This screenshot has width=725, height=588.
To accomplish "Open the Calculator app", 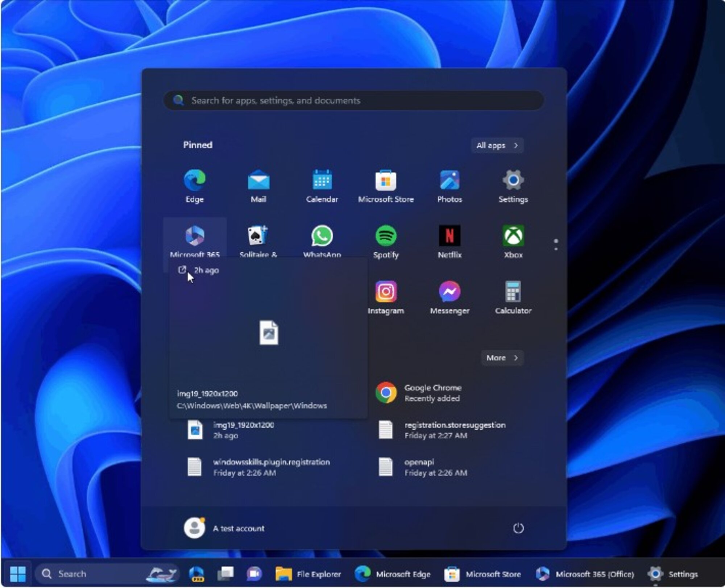I will 513,298.
